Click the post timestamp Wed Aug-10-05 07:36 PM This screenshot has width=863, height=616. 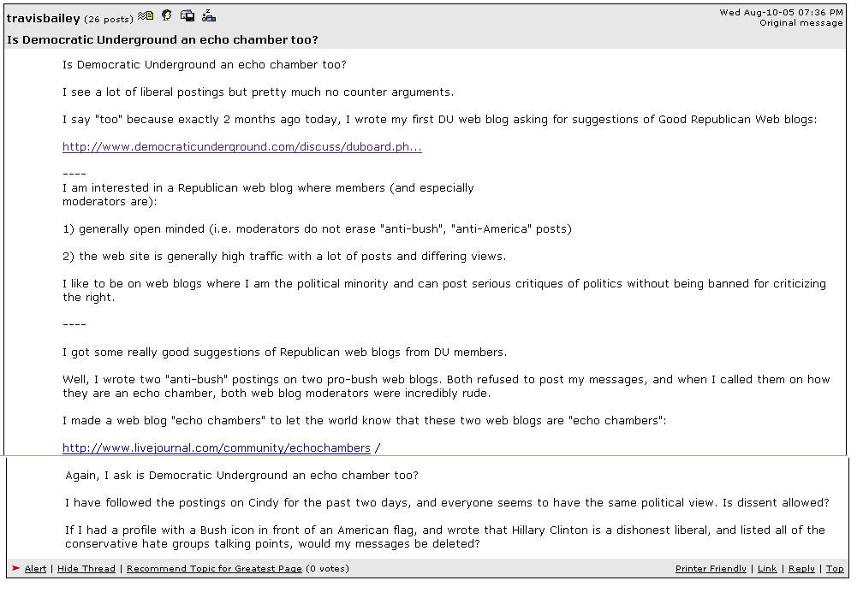point(781,12)
